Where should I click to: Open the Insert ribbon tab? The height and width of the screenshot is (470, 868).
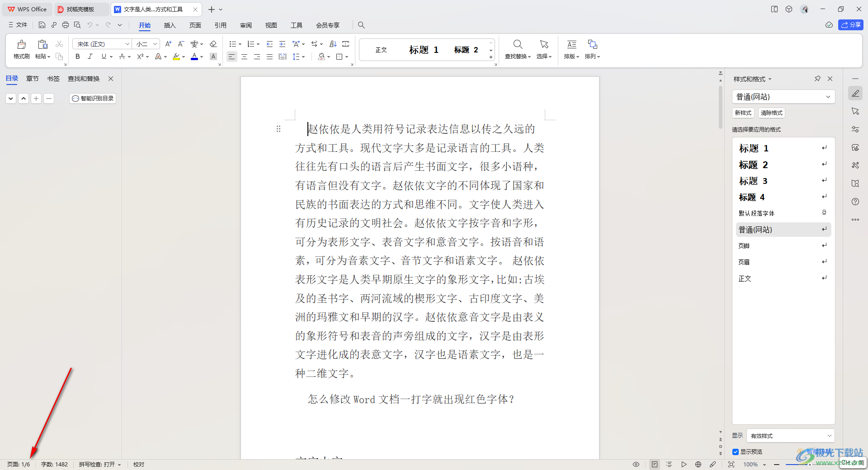click(170, 25)
